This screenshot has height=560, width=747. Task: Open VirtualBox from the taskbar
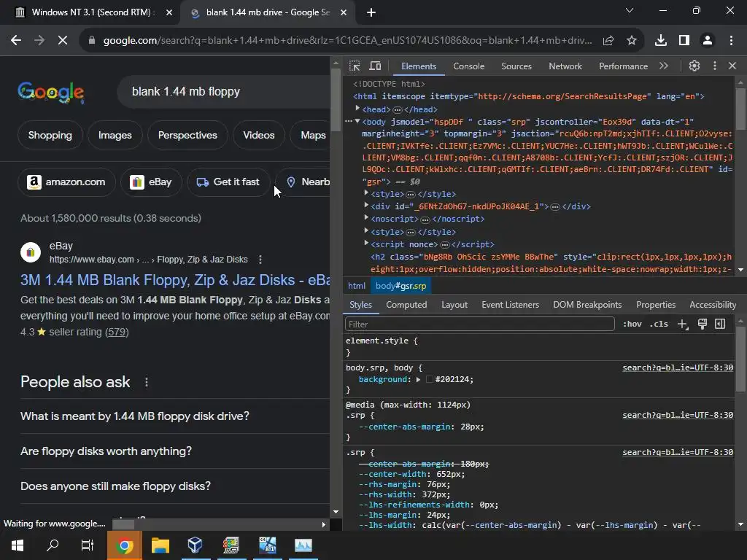pyautogui.click(x=196, y=545)
